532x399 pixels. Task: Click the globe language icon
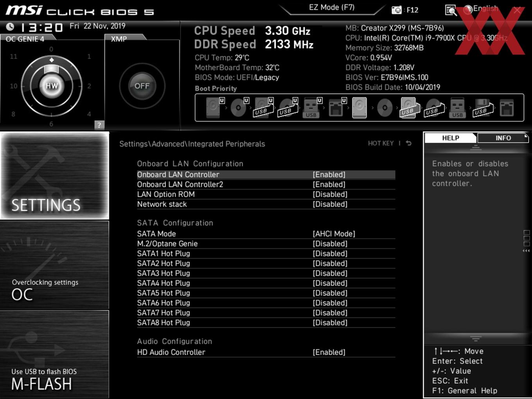[468, 10]
